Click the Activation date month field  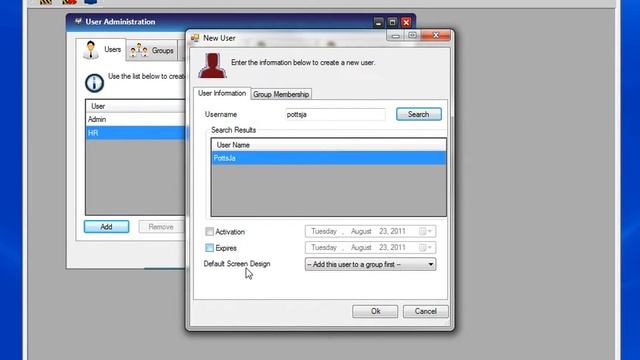[x=361, y=231]
